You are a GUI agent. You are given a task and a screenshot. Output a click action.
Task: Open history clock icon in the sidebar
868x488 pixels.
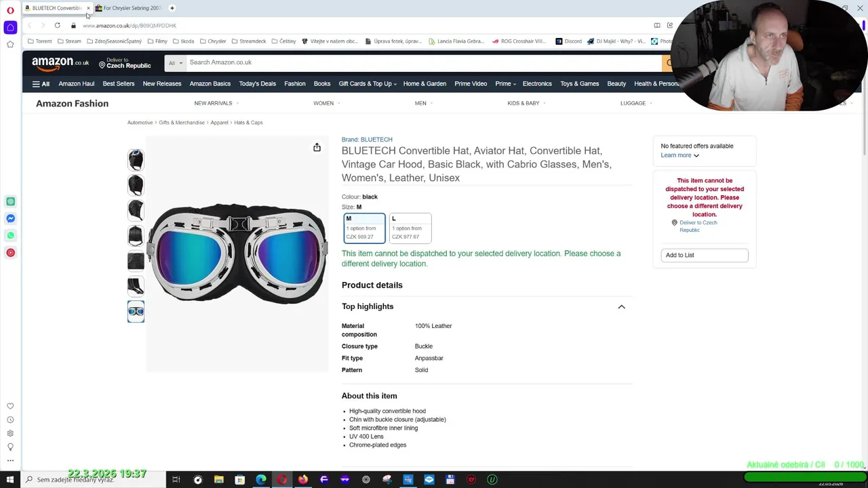[x=10, y=420]
